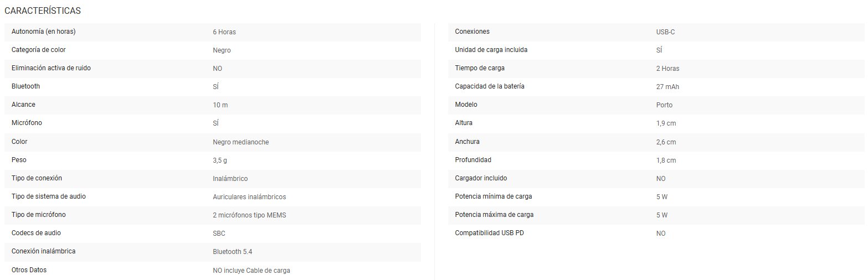The height and width of the screenshot is (280, 868).
Task: Select the '3,5 g' weight value
Action: point(220,160)
